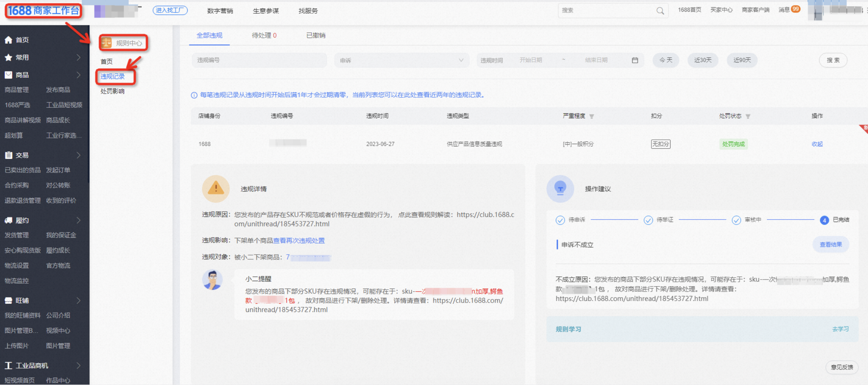Click the 工业品商机 icon
Screen dimensions: 868x385
[8, 365]
